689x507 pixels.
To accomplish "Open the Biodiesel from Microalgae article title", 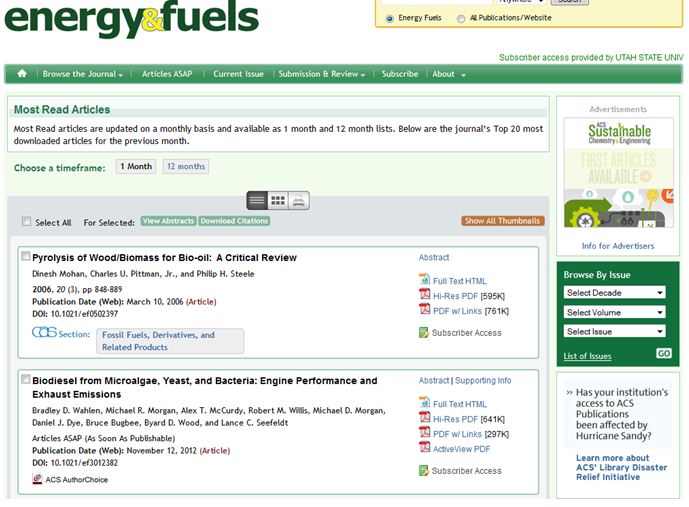I will (x=204, y=387).
